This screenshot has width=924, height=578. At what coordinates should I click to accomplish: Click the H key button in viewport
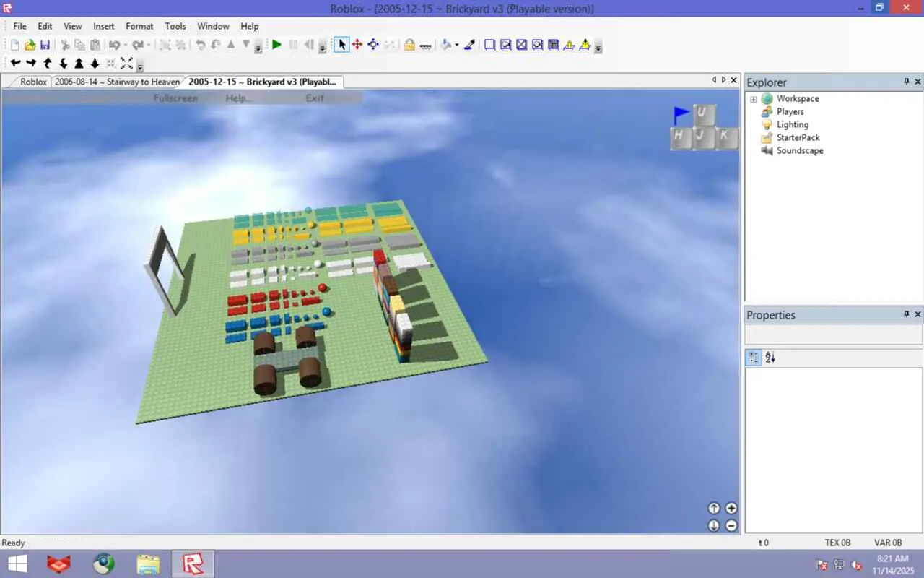click(x=681, y=138)
